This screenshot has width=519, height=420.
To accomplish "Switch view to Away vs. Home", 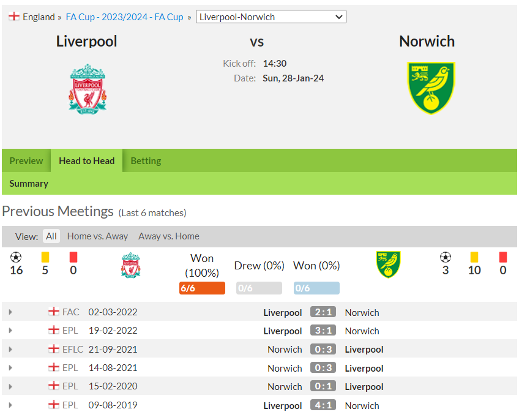I will click(169, 236).
